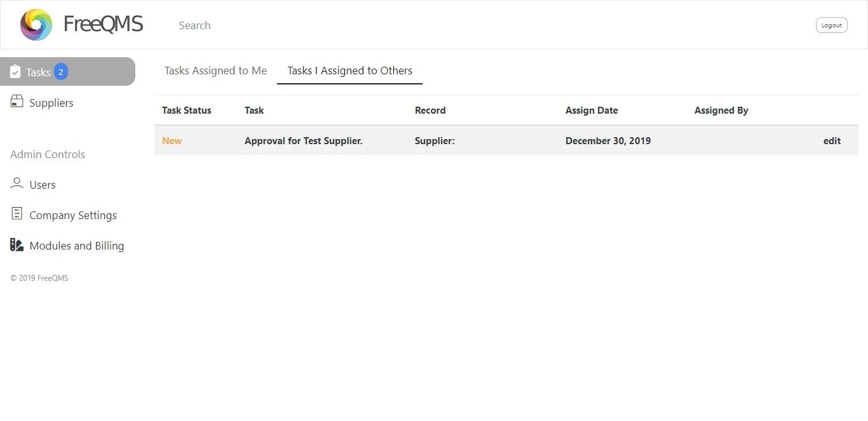The height and width of the screenshot is (421, 868).
Task: Click the Supplier: record cell
Action: pyautogui.click(x=435, y=141)
